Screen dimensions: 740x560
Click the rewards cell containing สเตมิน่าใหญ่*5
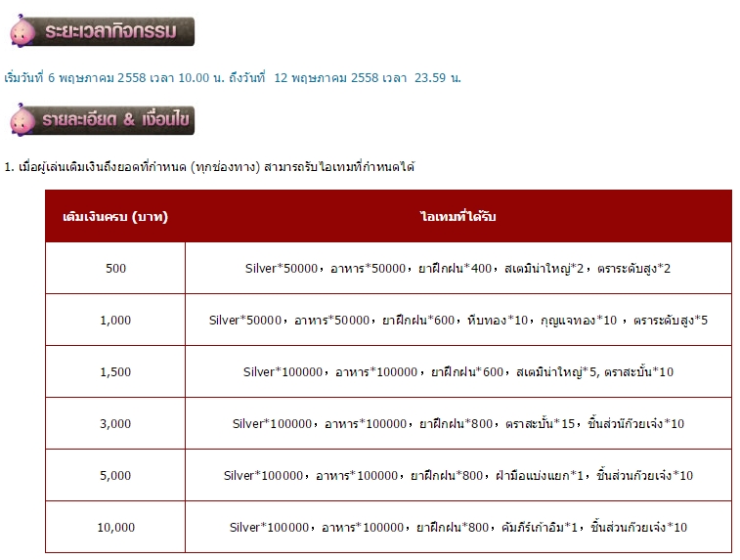coord(458,371)
